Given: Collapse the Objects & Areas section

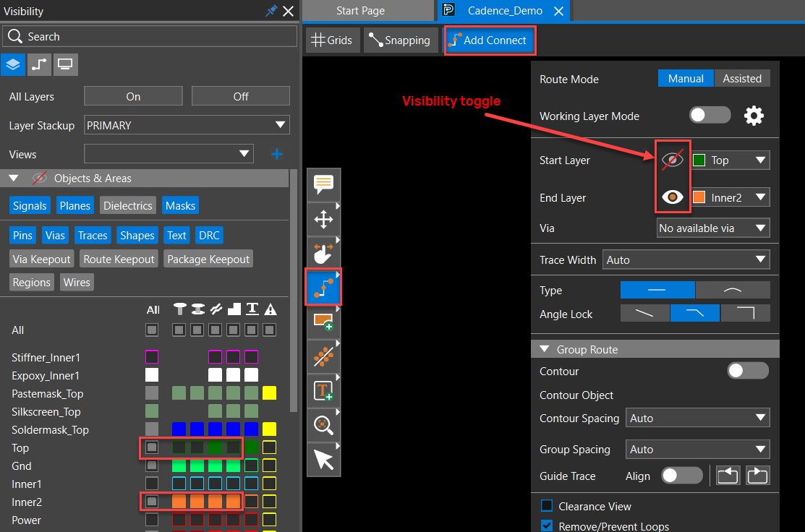Looking at the screenshot, I should (x=14, y=178).
